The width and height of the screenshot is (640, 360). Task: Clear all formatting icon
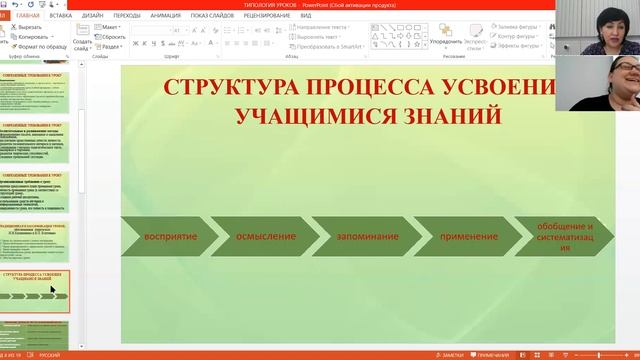coord(216,31)
